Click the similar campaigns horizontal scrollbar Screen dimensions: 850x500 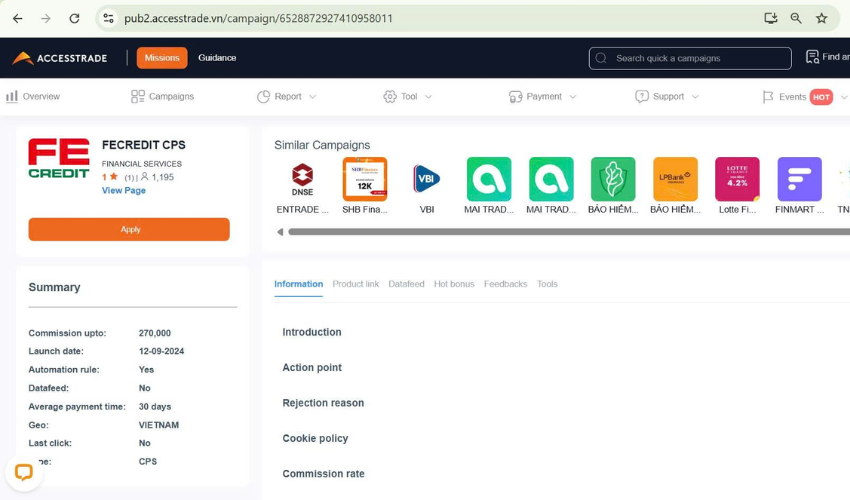(x=560, y=232)
